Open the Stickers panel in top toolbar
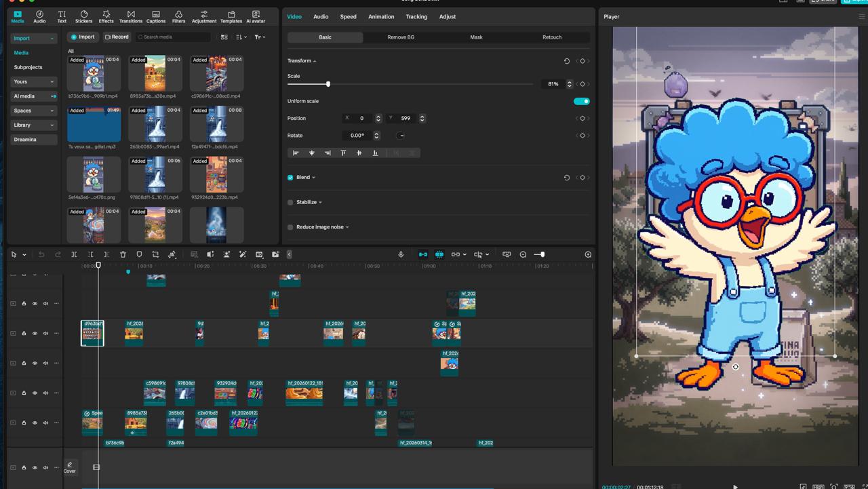Image resolution: width=868 pixels, height=489 pixels. pos(84,16)
